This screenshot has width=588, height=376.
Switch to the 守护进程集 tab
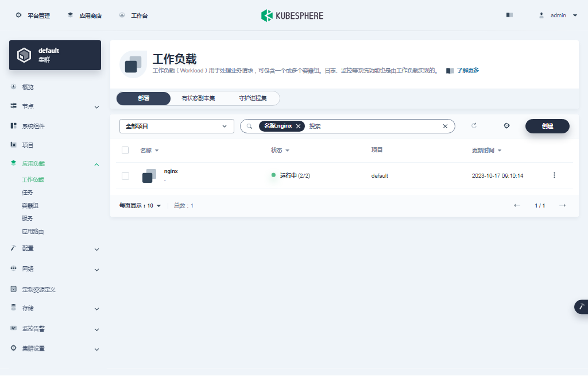253,98
